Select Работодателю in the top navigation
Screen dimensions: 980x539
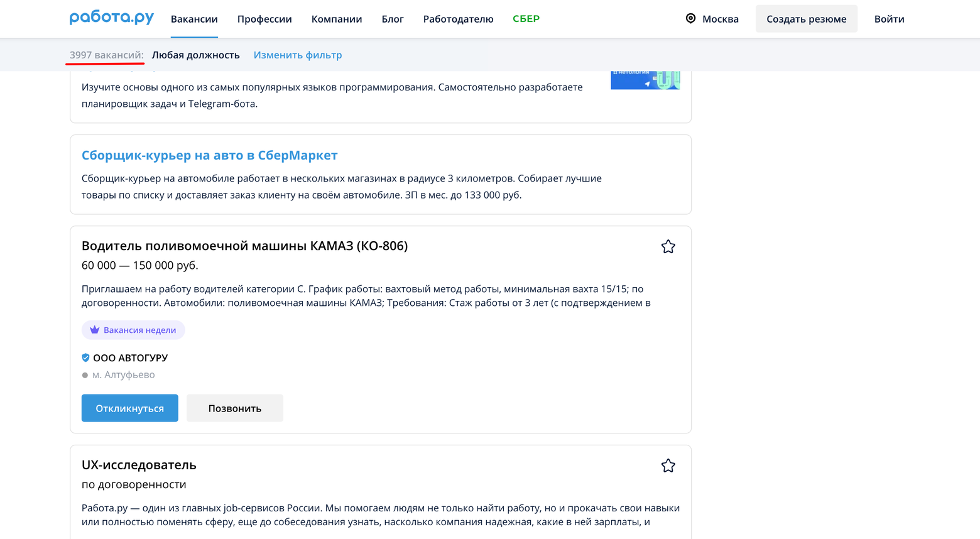[x=458, y=19]
